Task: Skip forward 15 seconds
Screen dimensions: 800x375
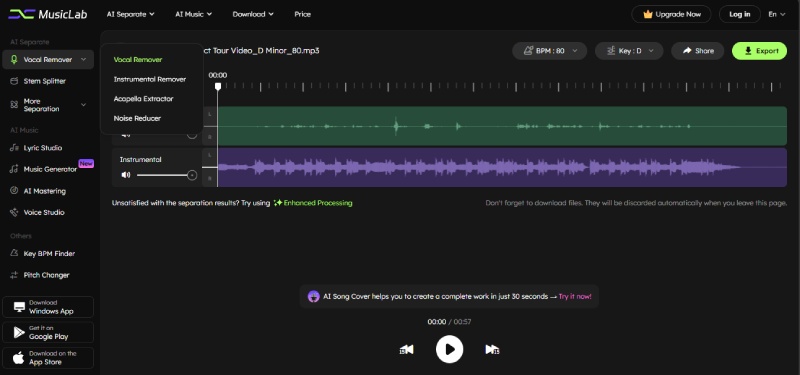Action: [x=492, y=349]
